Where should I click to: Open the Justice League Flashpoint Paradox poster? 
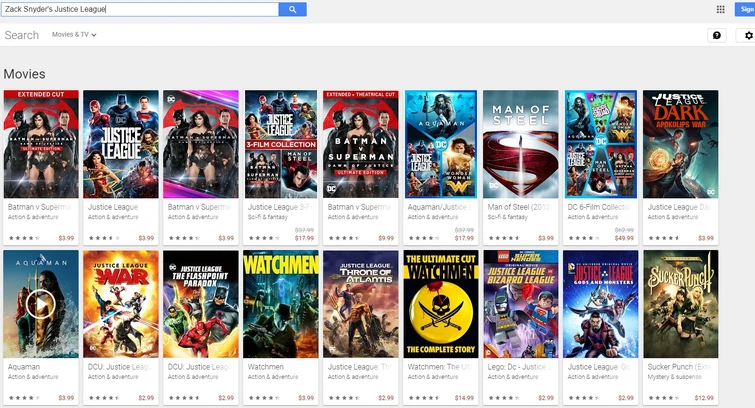click(x=200, y=304)
